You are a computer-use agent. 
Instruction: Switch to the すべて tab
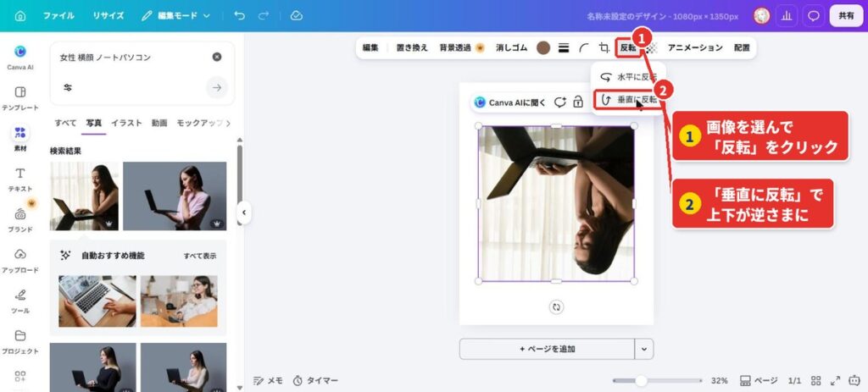point(65,124)
